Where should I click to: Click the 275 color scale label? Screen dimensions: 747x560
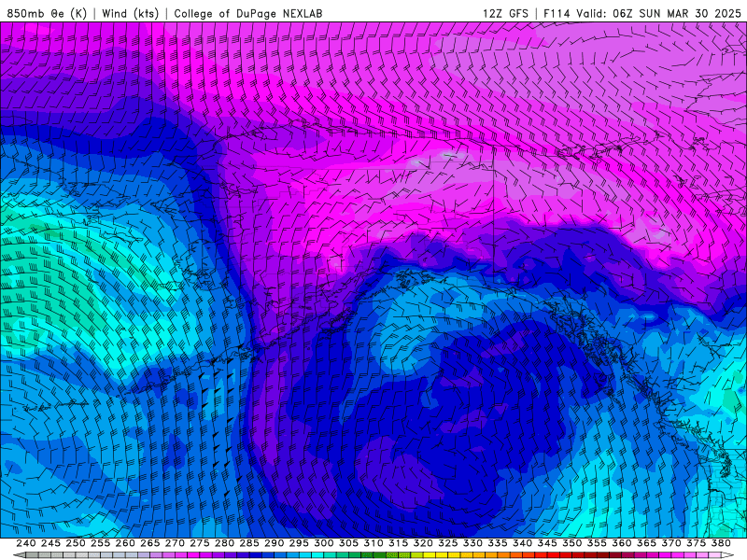tap(199, 543)
